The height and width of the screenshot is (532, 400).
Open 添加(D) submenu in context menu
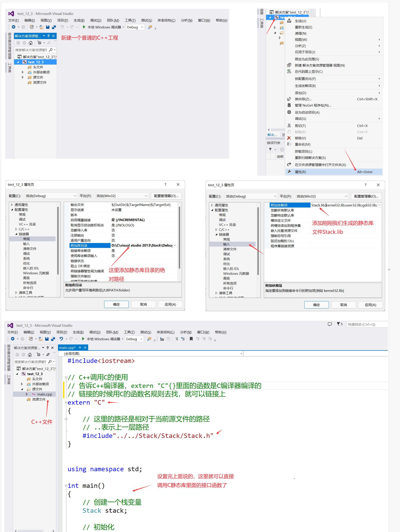click(x=334, y=93)
